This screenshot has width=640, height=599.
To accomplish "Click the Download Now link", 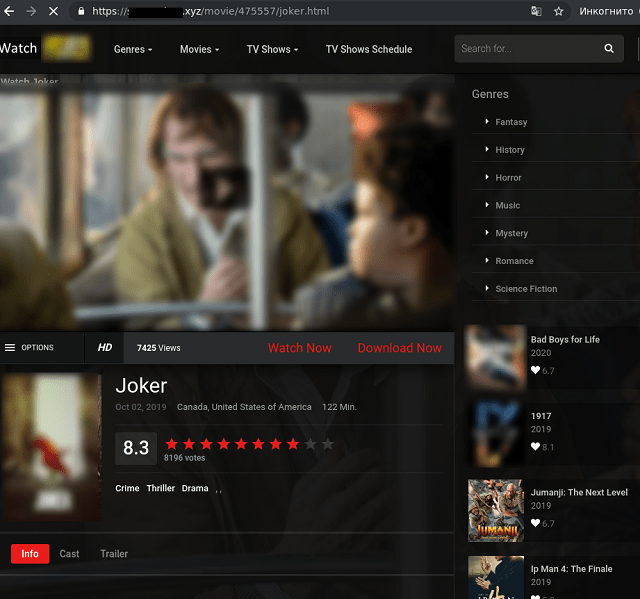I will [400, 348].
